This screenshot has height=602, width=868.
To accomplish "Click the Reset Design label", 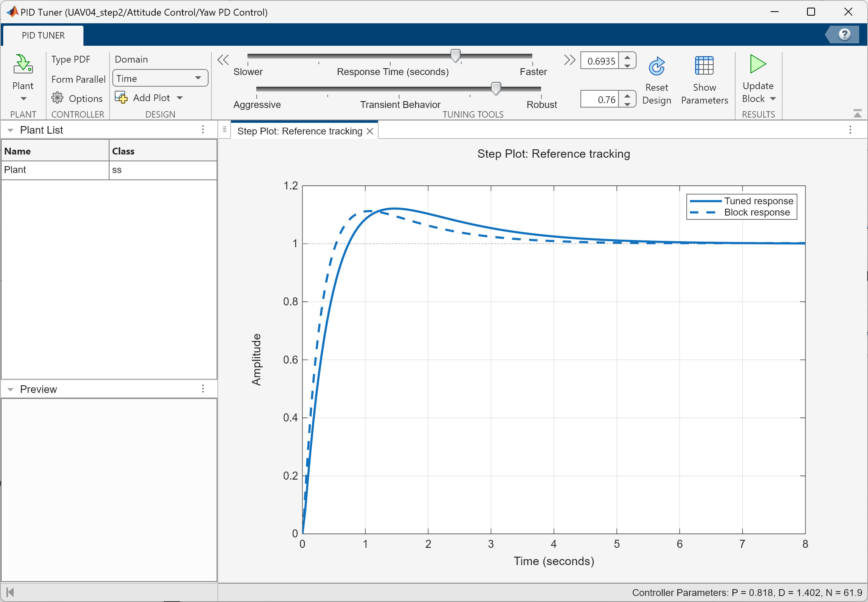I will pos(657,94).
